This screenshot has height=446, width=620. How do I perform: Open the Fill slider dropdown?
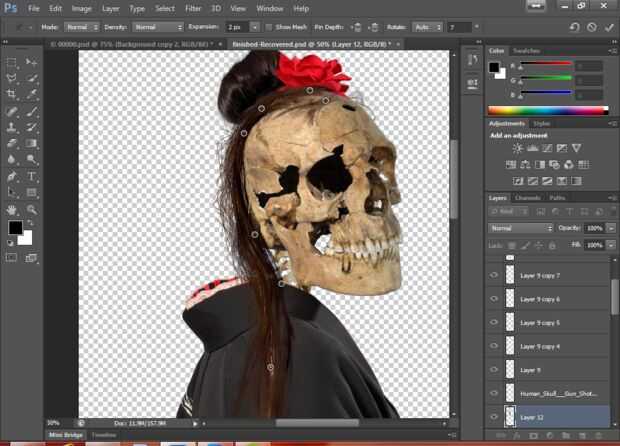point(611,245)
